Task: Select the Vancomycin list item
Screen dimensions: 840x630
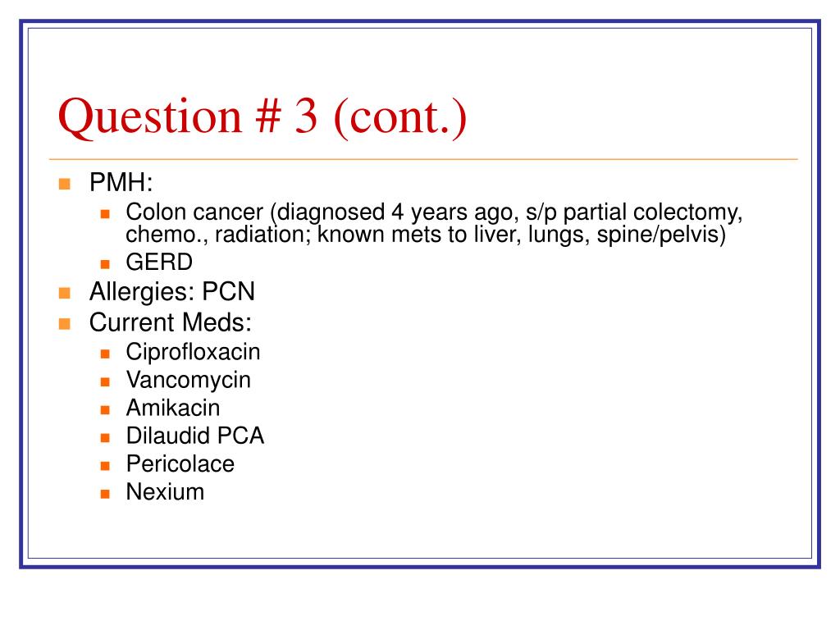Action: pos(188,381)
